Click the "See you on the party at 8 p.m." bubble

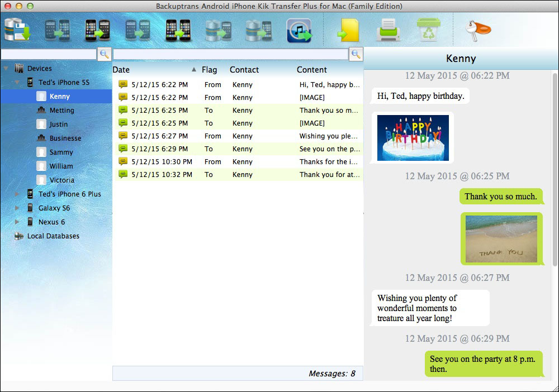(x=484, y=364)
